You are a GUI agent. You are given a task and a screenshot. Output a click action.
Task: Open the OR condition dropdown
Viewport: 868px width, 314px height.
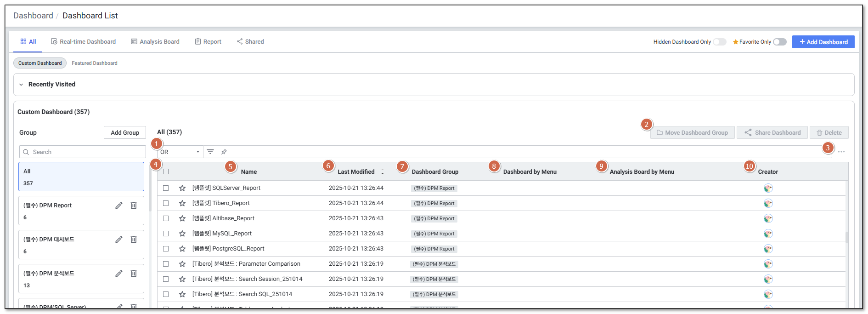pos(180,152)
